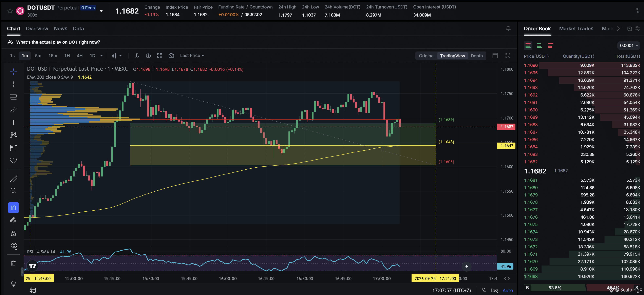Switch chart view to Depth
Viewport: 644px width, 295px height.
pyautogui.click(x=476, y=56)
